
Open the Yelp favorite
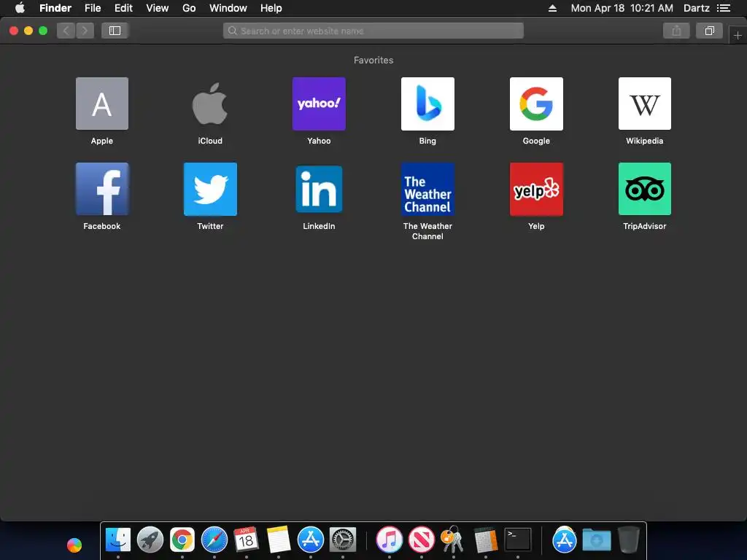click(x=536, y=189)
